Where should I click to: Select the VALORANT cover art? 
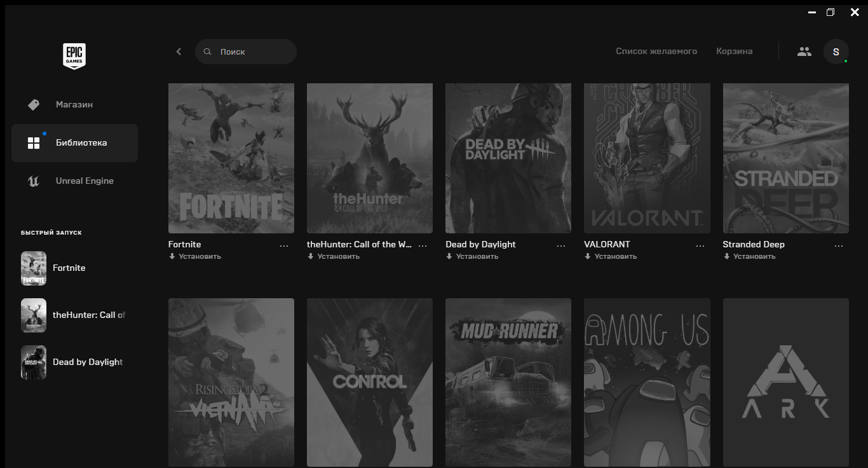click(x=647, y=158)
